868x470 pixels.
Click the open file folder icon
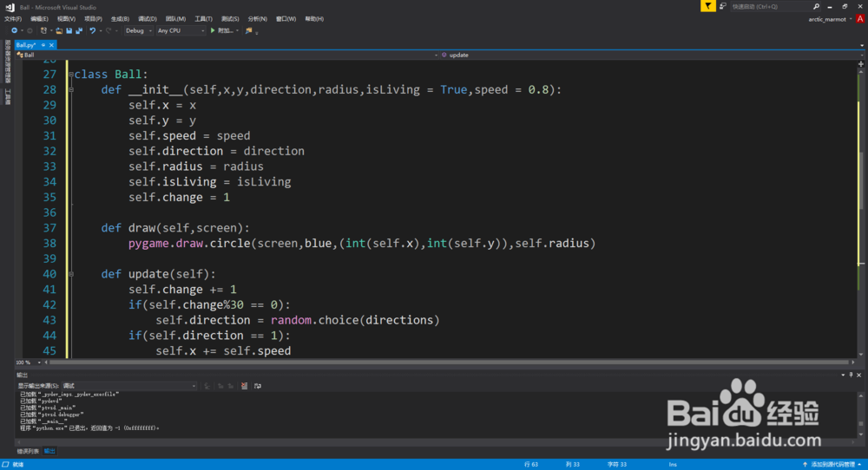click(59, 30)
